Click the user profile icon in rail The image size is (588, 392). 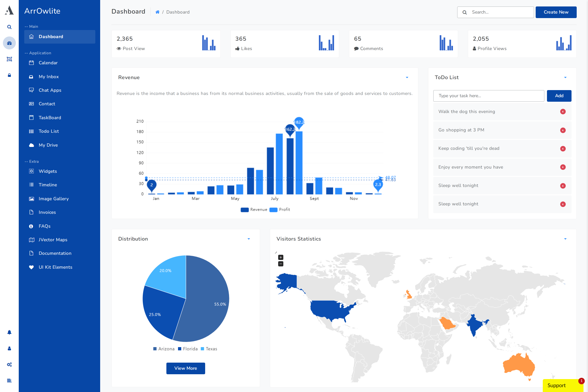coord(9,348)
